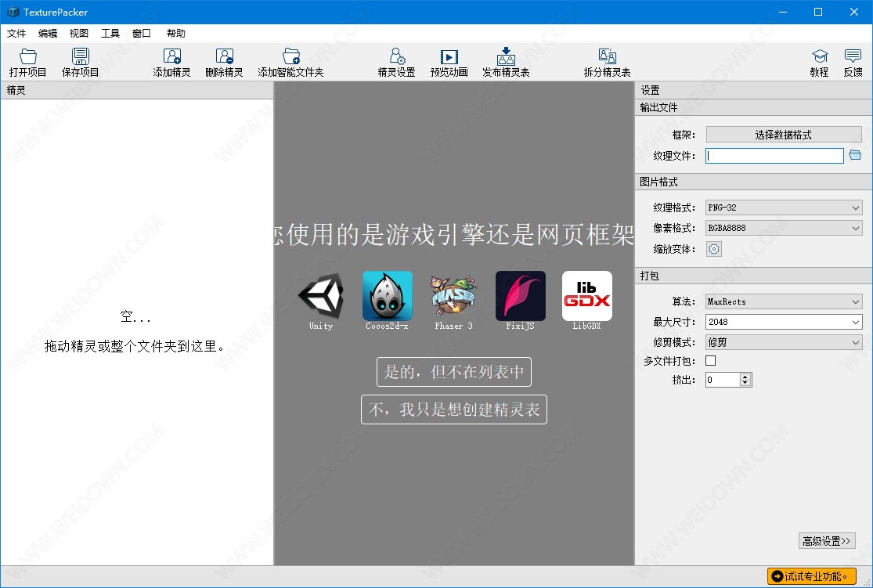Image resolution: width=873 pixels, height=588 pixels.
Task: Open the 文件 menu
Action: point(16,34)
